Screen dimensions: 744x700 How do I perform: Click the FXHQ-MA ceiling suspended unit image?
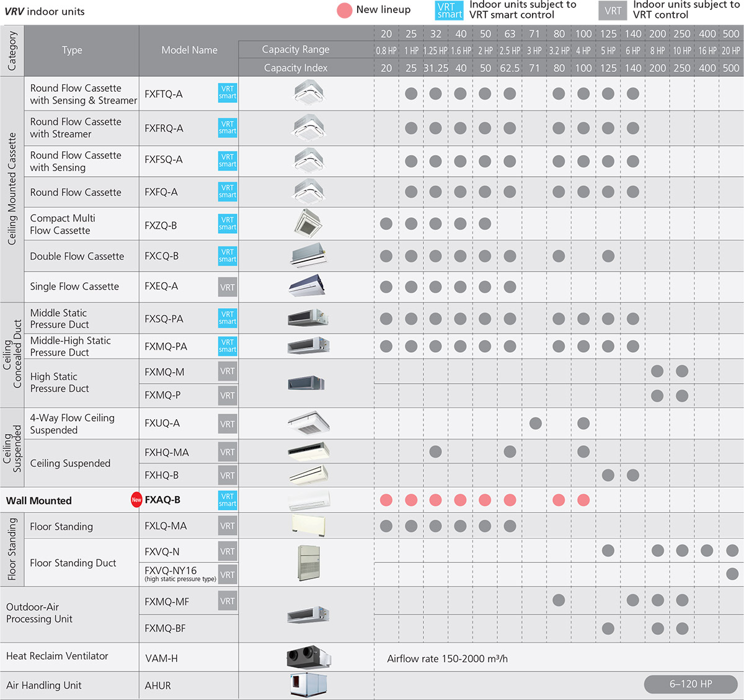(308, 452)
